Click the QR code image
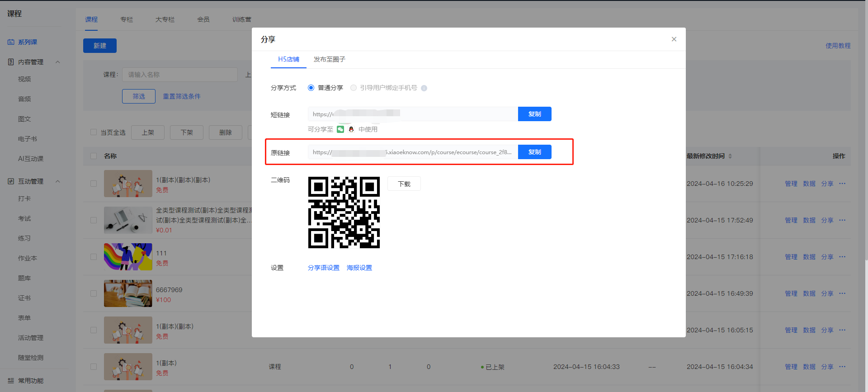868x392 pixels. pyautogui.click(x=344, y=213)
